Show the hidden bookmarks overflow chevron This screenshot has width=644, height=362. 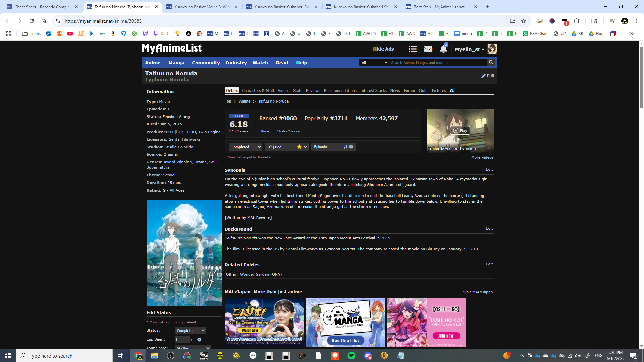pos(632,34)
